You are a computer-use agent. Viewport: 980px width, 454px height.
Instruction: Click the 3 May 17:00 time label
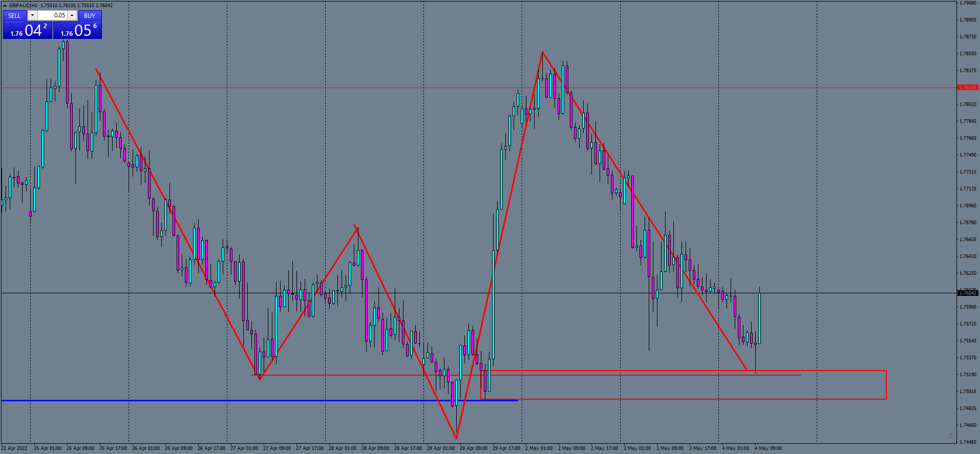click(702, 448)
